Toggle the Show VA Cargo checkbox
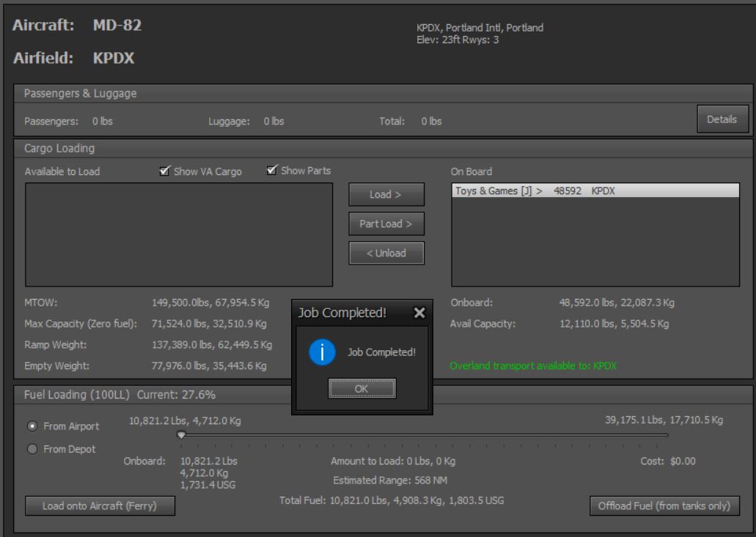Image resolution: width=756 pixels, height=537 pixels. point(165,171)
